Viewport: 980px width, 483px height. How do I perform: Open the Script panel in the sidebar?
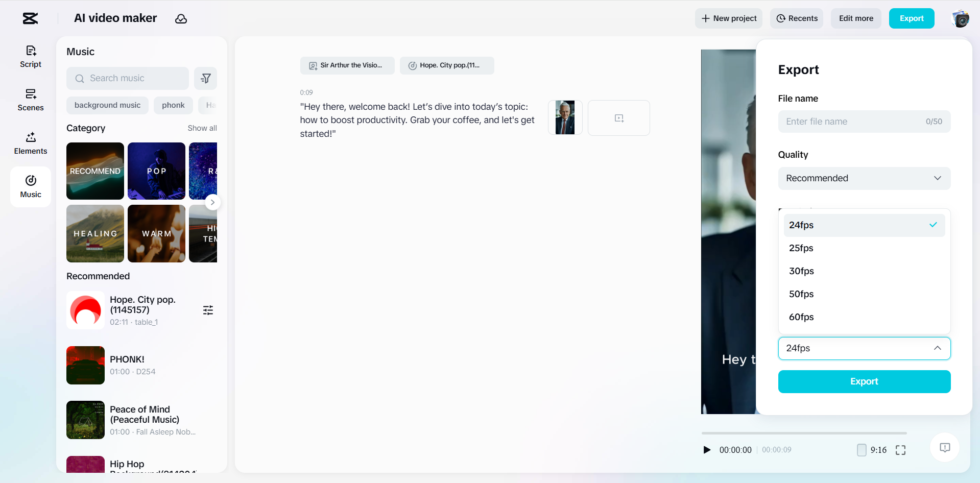pos(30,56)
